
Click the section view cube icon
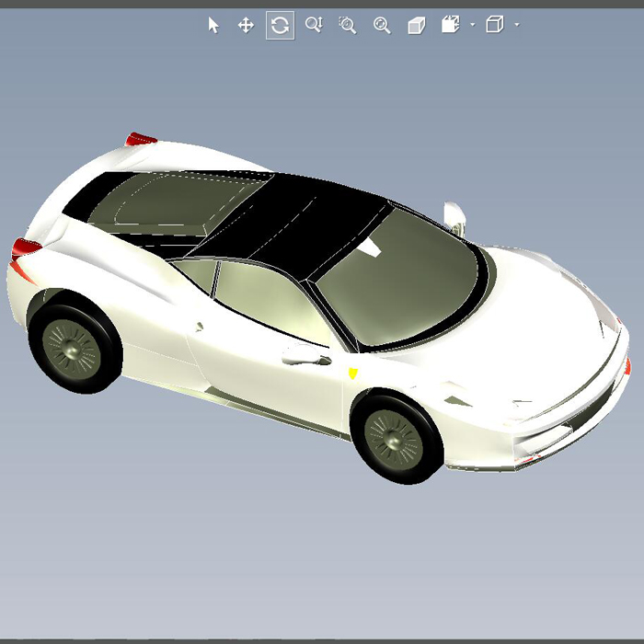(451, 24)
